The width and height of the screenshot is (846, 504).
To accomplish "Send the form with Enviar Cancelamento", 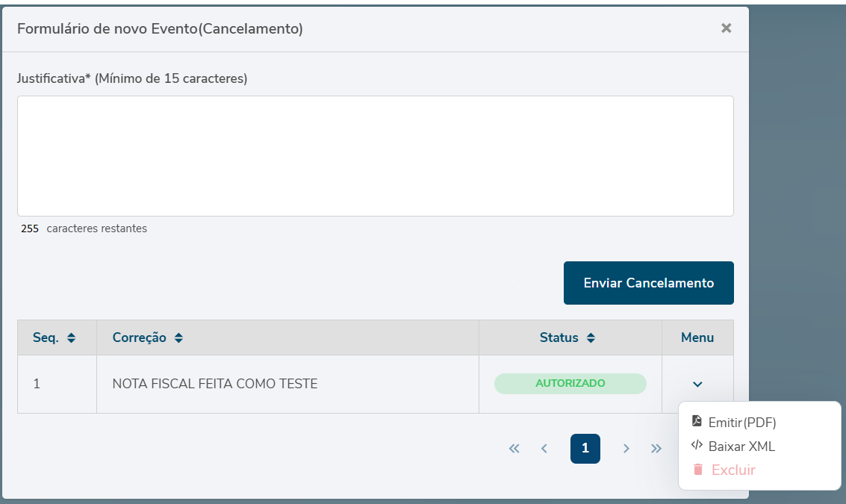I will coord(648,283).
